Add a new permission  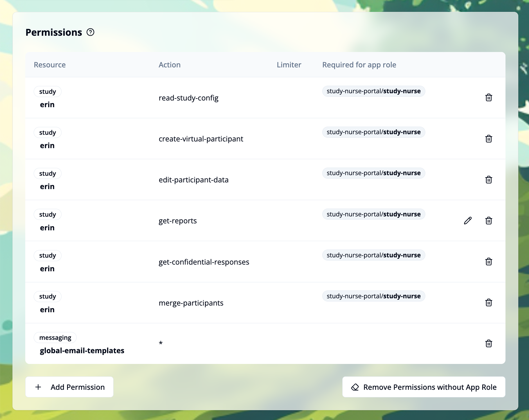click(69, 387)
